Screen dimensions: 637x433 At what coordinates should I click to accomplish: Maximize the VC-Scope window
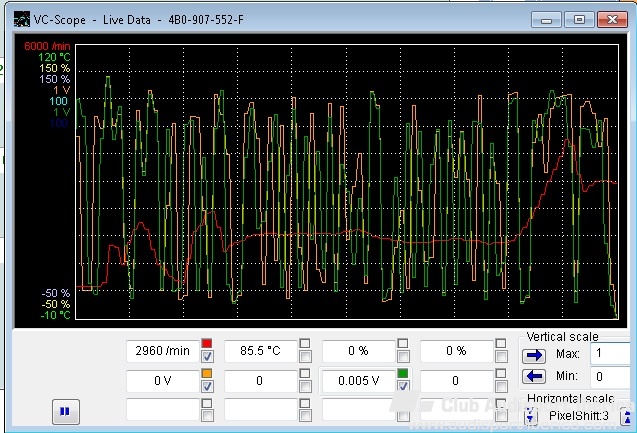tap(578, 19)
